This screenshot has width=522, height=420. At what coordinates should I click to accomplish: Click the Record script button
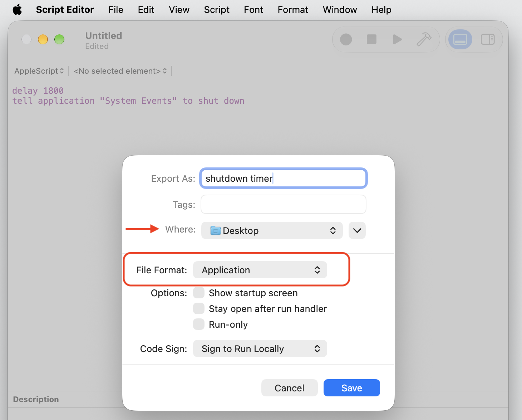click(346, 39)
